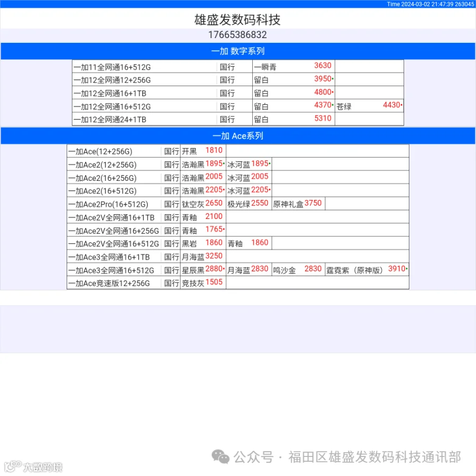Click the 浩瀚黑 price 2205
Viewport: 476px width, 476px height.
coord(214,190)
